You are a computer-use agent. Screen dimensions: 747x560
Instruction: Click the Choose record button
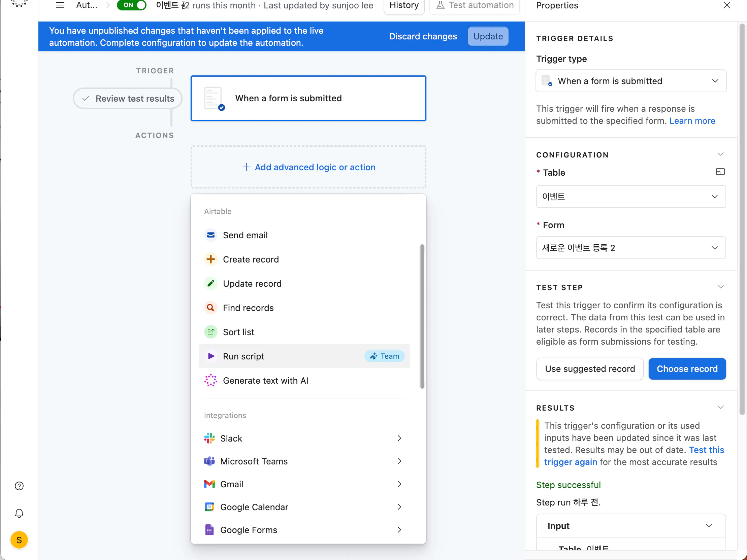tap(687, 369)
